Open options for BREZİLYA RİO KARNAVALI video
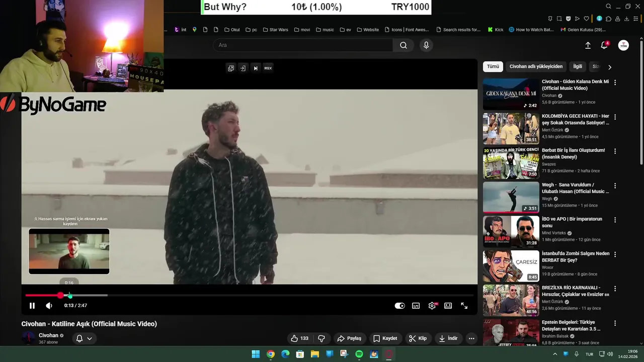The image size is (644, 362). [615, 288]
